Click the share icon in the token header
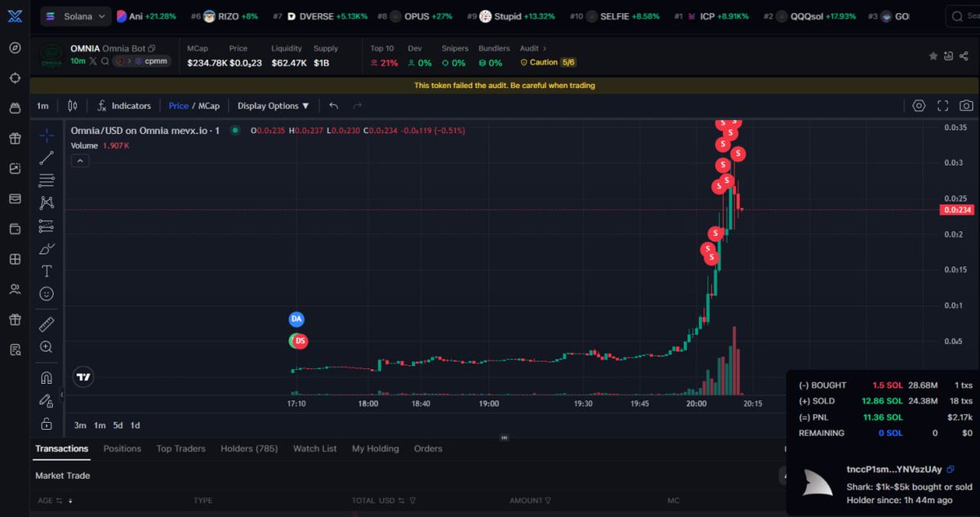This screenshot has height=517, width=980. click(x=965, y=56)
